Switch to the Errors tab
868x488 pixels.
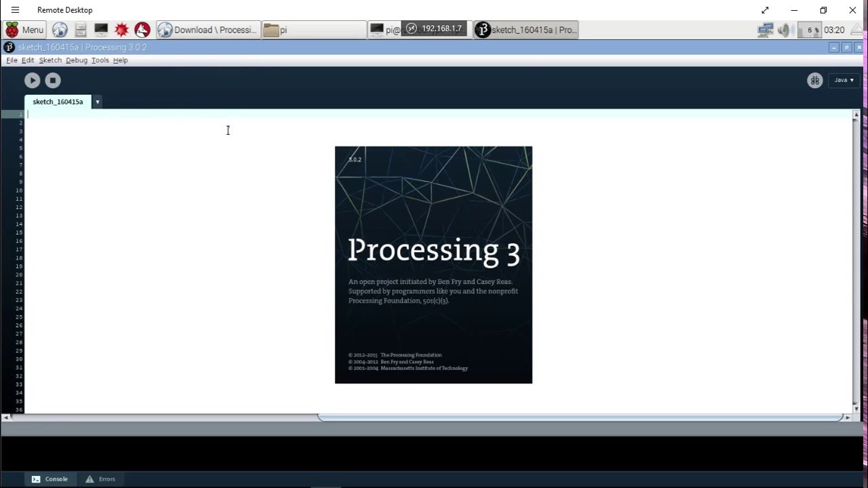(100, 479)
